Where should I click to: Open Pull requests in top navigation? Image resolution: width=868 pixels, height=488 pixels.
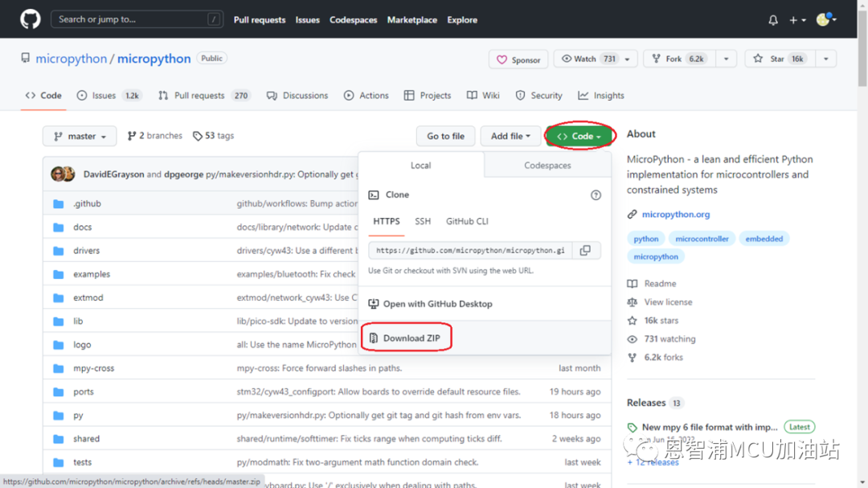260,20
